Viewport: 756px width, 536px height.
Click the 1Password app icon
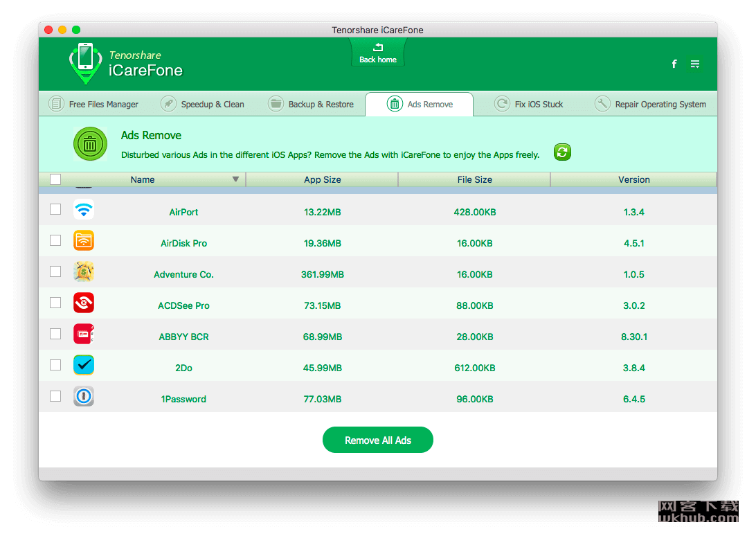point(83,397)
